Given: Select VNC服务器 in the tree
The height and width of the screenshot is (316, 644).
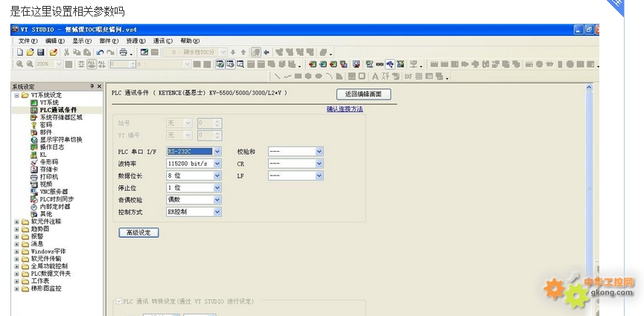Looking at the screenshot, I should [x=54, y=192].
